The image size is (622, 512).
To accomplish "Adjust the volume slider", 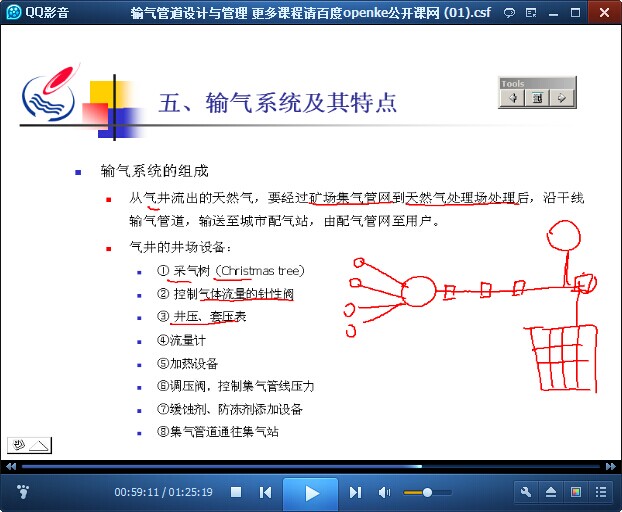I will (x=427, y=493).
